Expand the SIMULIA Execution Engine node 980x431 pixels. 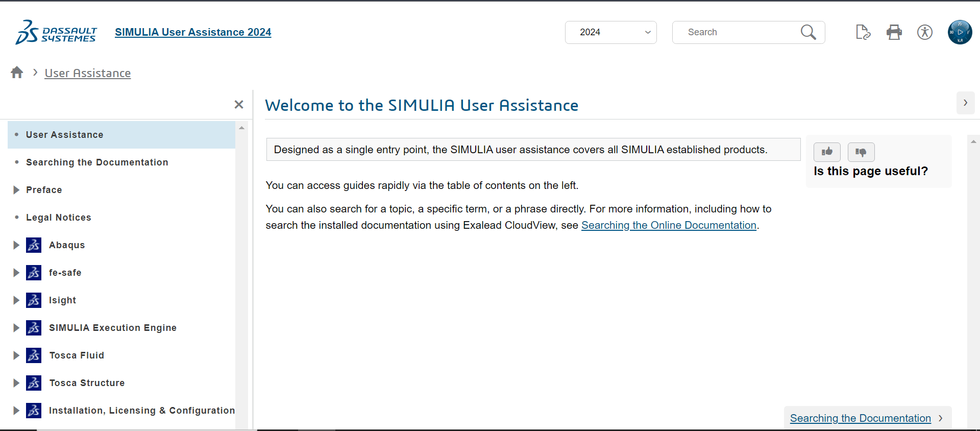pos(16,328)
